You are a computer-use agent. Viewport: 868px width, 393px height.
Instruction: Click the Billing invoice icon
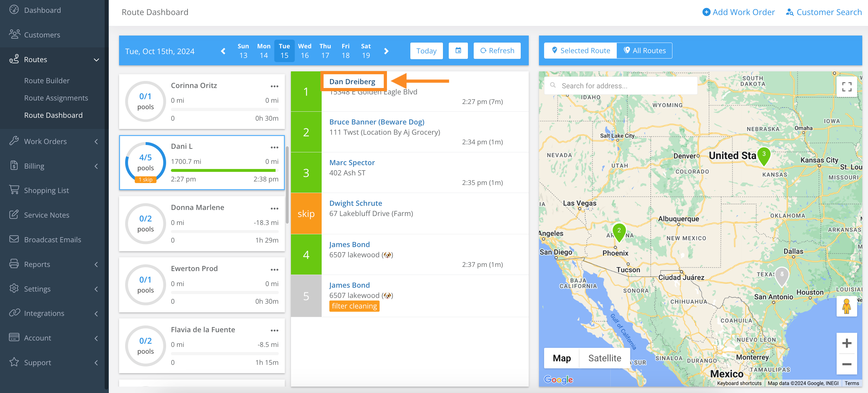pos(14,165)
